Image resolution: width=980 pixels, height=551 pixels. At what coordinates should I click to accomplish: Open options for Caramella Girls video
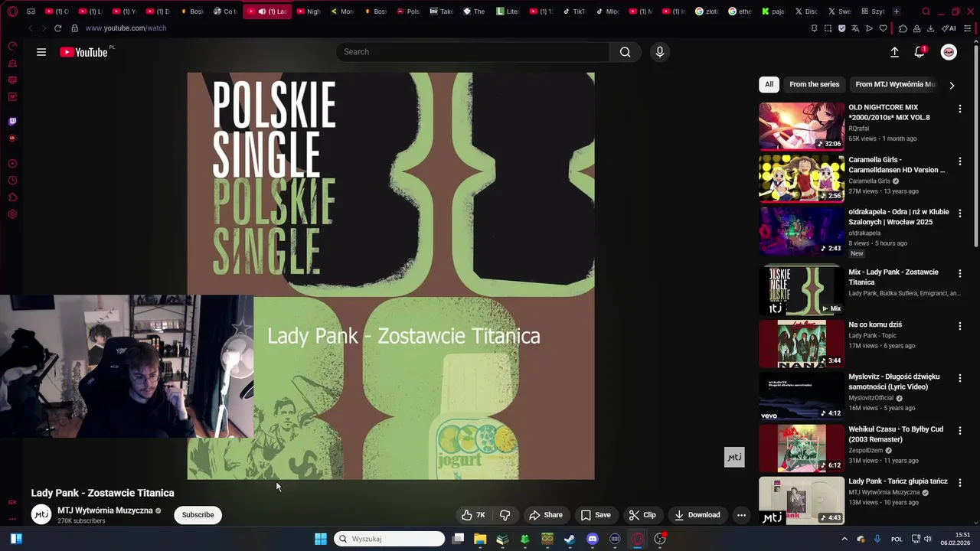(x=959, y=161)
